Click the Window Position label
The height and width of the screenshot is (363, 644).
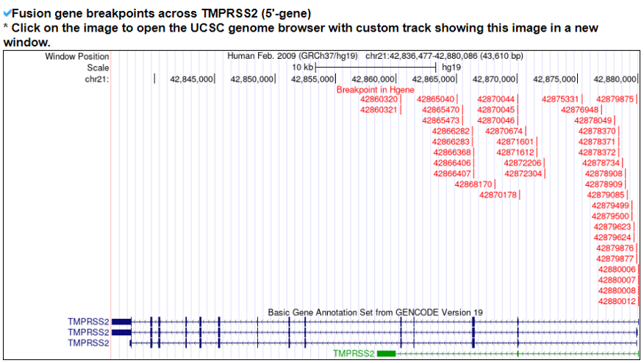tap(77, 57)
